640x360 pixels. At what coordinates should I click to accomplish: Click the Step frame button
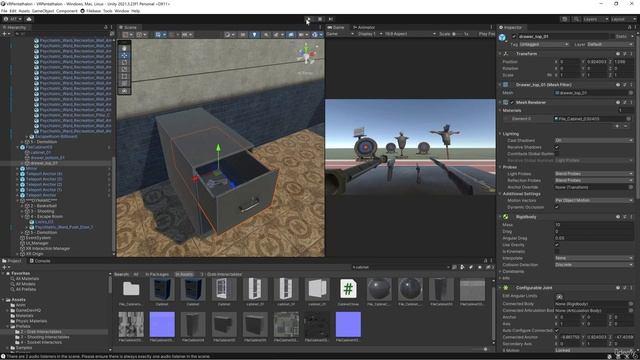coord(331,19)
